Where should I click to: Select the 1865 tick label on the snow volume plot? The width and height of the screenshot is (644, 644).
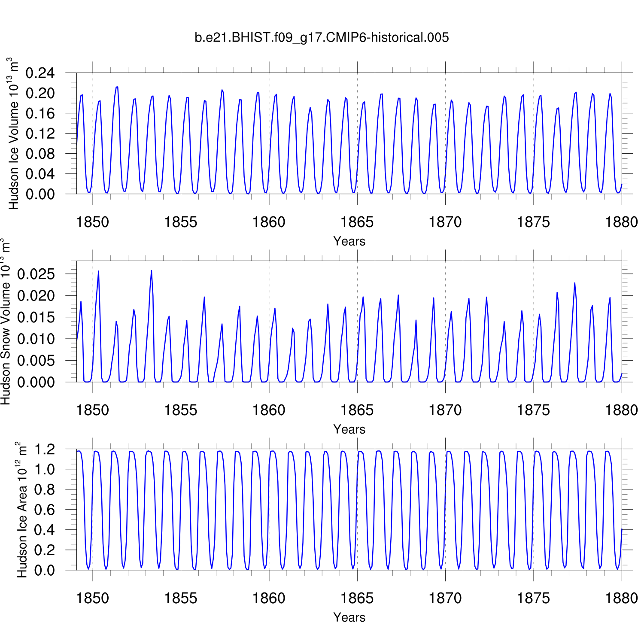coord(357,410)
